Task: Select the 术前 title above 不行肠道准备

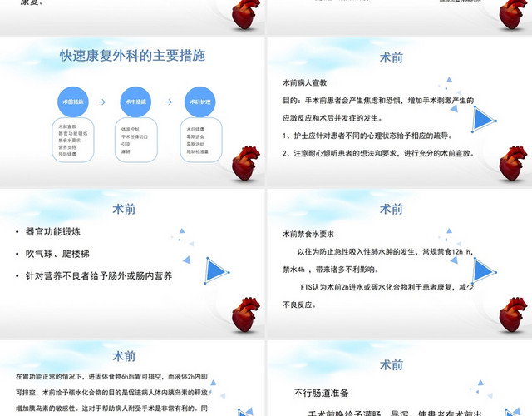Action: [392, 365]
